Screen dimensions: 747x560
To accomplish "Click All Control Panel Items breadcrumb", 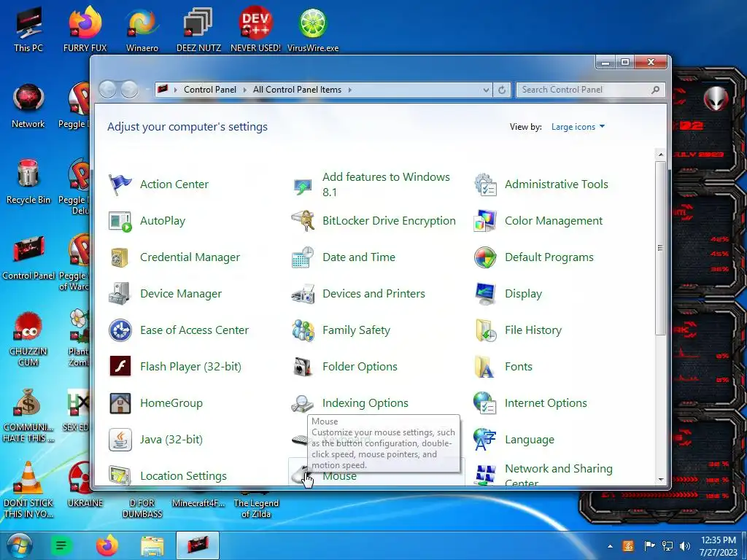I will (x=298, y=90).
